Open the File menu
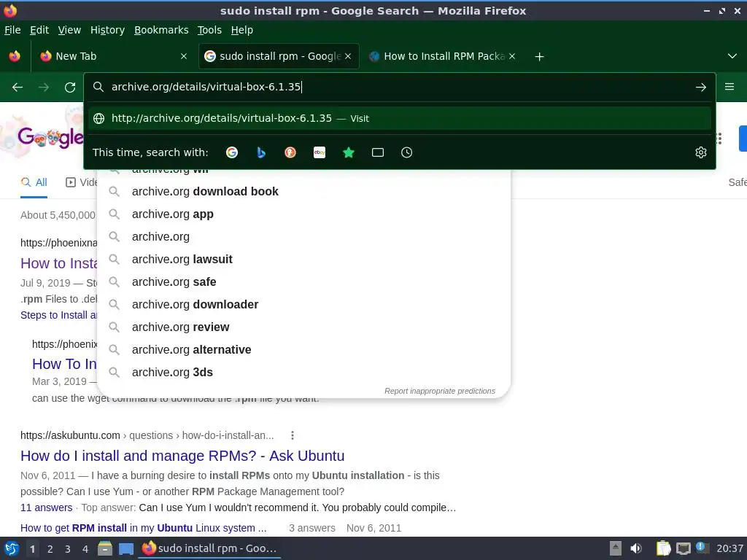This screenshot has height=560, width=747. pyautogui.click(x=12, y=30)
